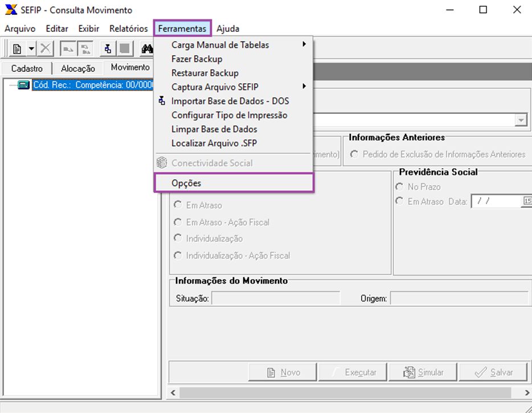This screenshot has width=532, height=413.
Task: Open the Editar menu
Action: (57, 28)
